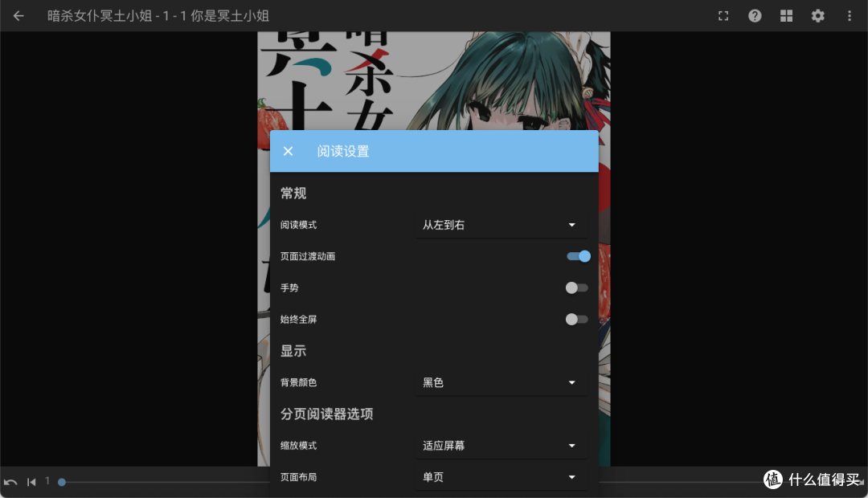Open the three-dot overflow menu

[850, 16]
